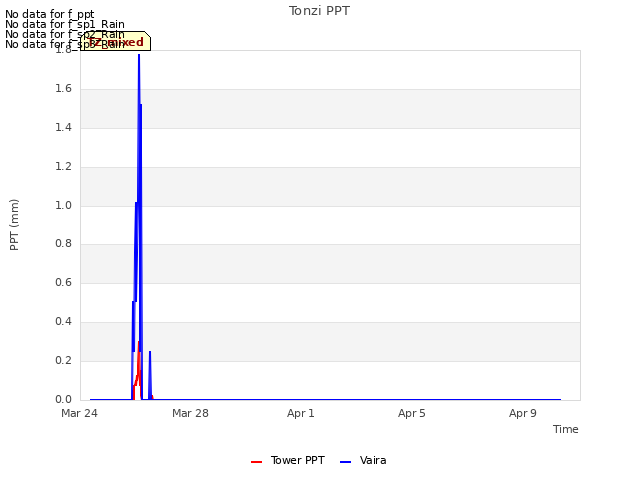This screenshot has width=640, height=480.
Task: Click the 1.4 y-axis tick label
Action: tap(63, 127)
